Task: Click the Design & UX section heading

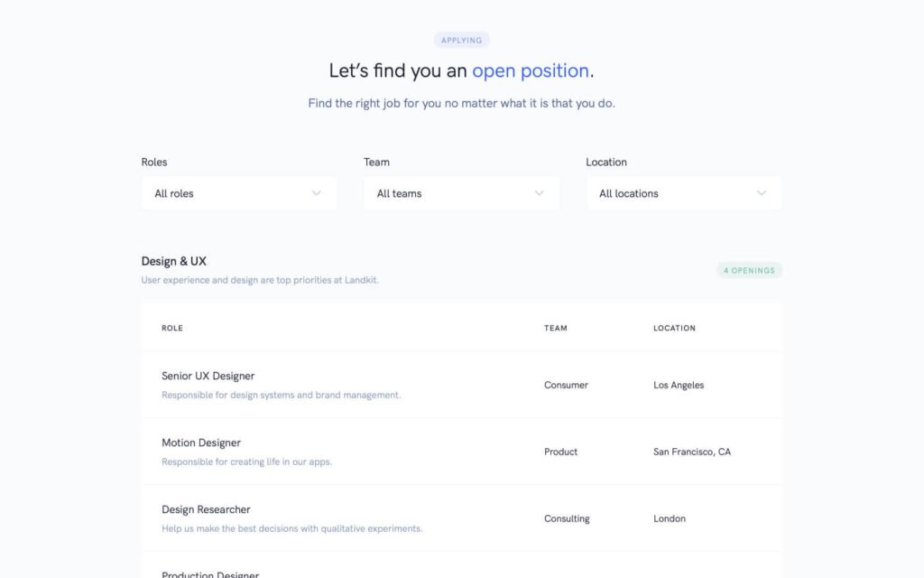Action: point(174,261)
